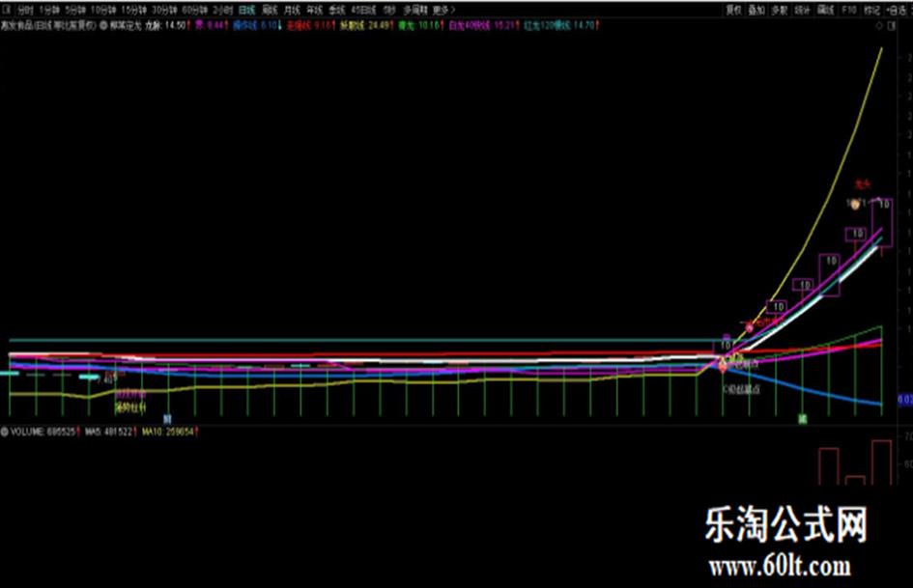Open the 复权 price adjustment button
Screen dimensions: 913x588
pos(733,10)
